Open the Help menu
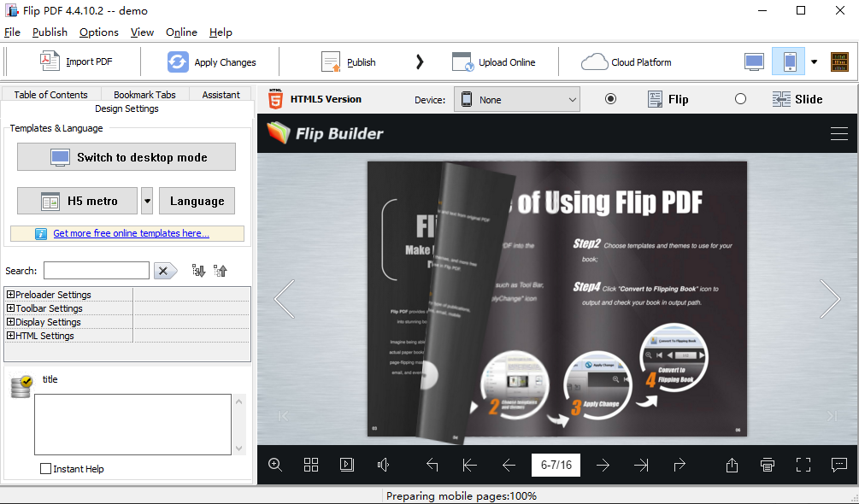859x504 pixels. [x=221, y=32]
